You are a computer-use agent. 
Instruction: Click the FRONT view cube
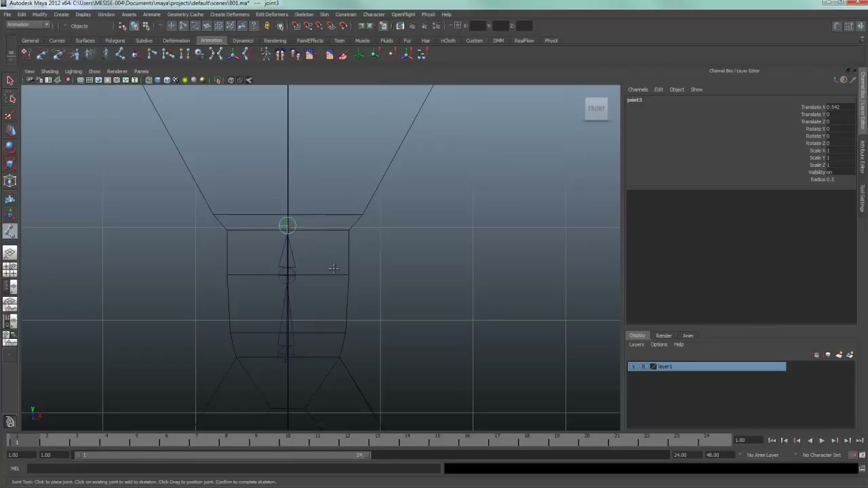coord(597,109)
